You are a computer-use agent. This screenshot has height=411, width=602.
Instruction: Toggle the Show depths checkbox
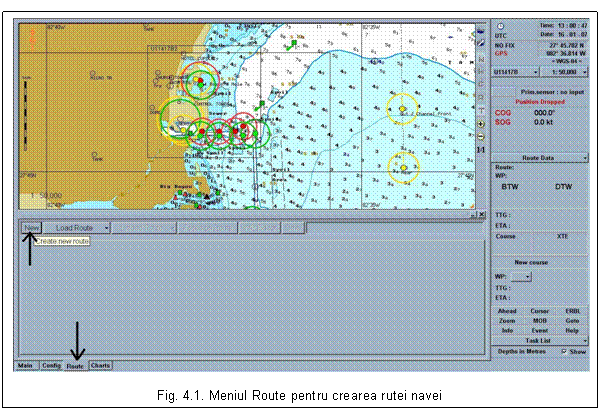[x=563, y=351]
